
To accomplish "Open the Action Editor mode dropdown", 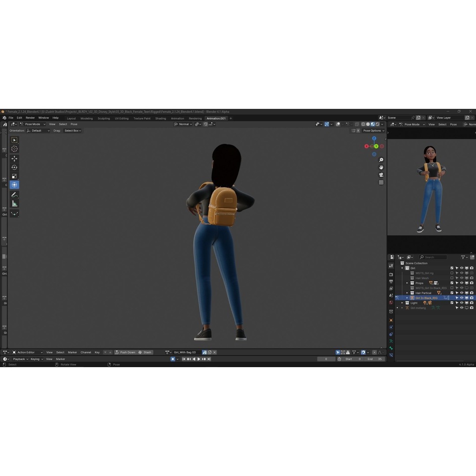I will [x=27, y=353].
